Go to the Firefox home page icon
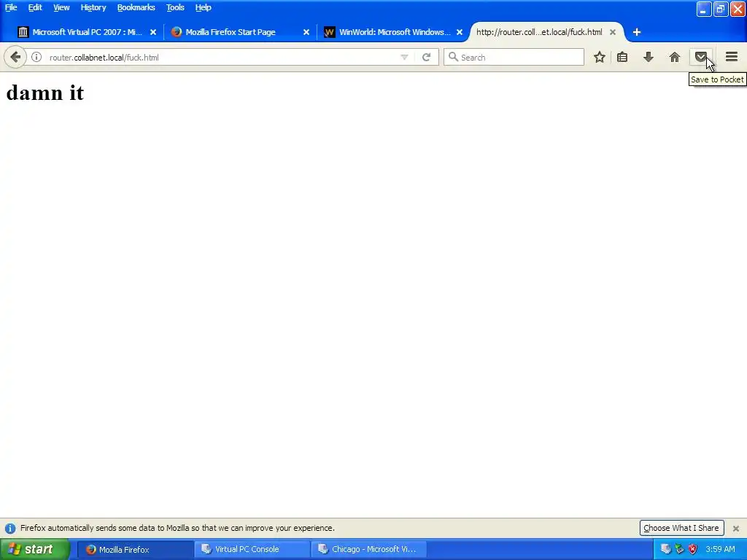 [675, 57]
